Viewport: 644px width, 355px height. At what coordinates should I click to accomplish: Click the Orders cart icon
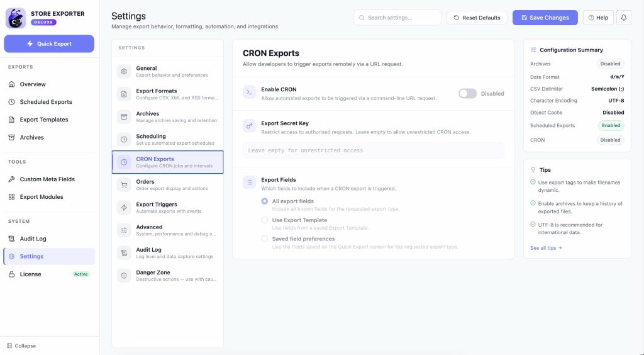[124, 185]
